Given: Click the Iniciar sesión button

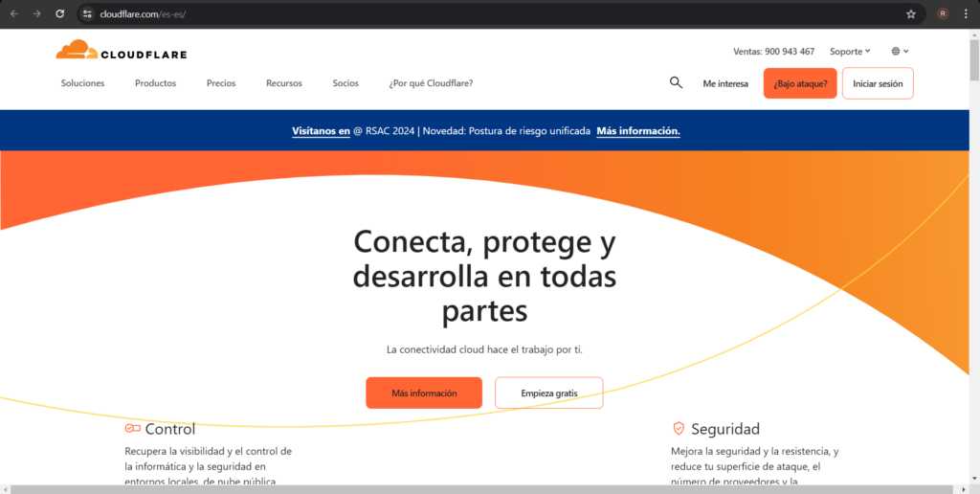Looking at the screenshot, I should coord(878,83).
